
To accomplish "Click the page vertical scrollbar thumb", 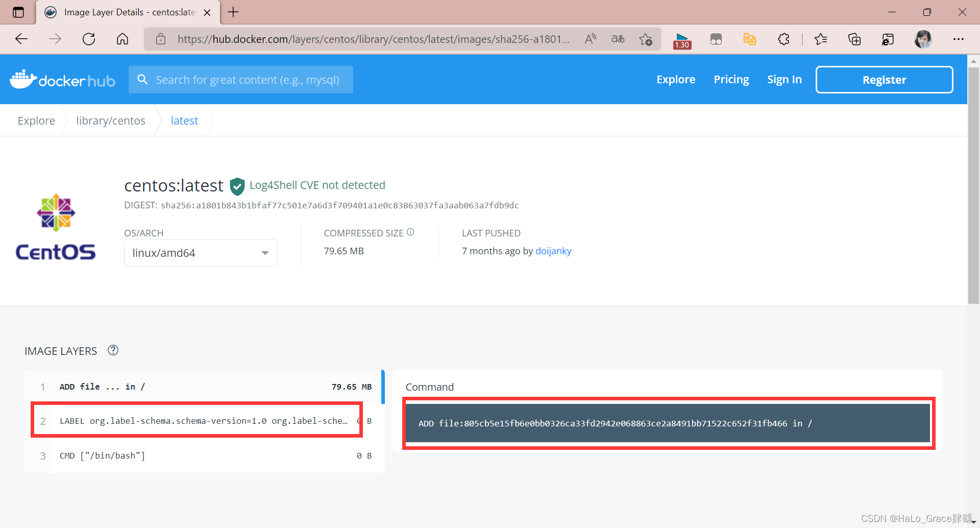I will pyautogui.click(x=973, y=186).
